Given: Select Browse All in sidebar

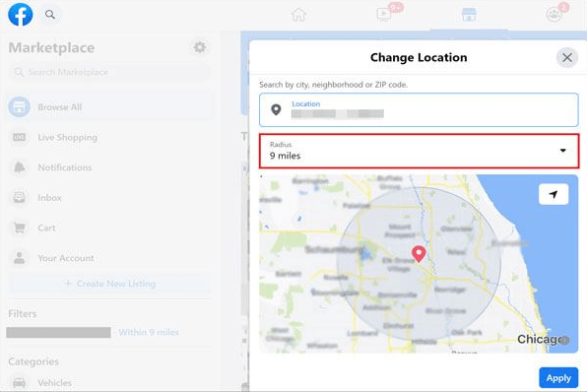Looking at the screenshot, I should (109, 107).
